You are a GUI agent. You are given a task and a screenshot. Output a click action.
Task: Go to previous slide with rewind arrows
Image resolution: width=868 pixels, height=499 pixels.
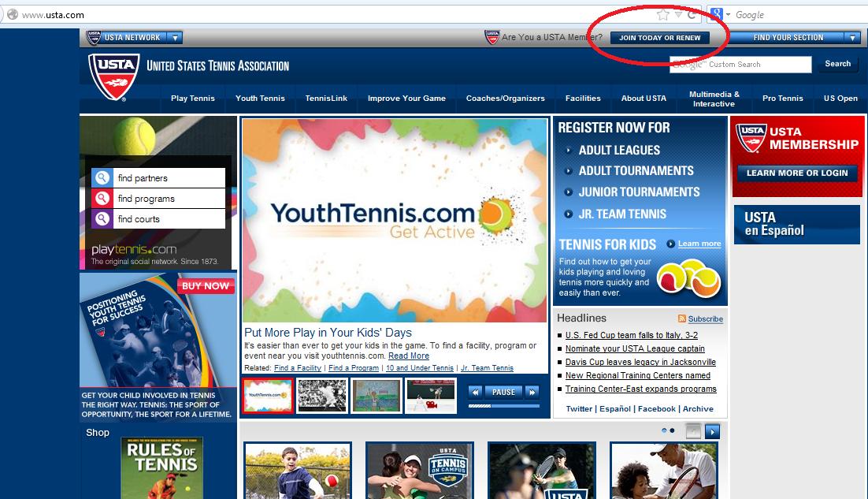pos(475,392)
